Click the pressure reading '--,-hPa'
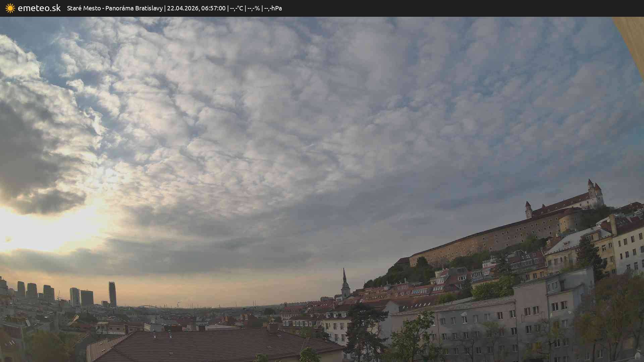Viewport: 644px width, 362px height. point(273,8)
